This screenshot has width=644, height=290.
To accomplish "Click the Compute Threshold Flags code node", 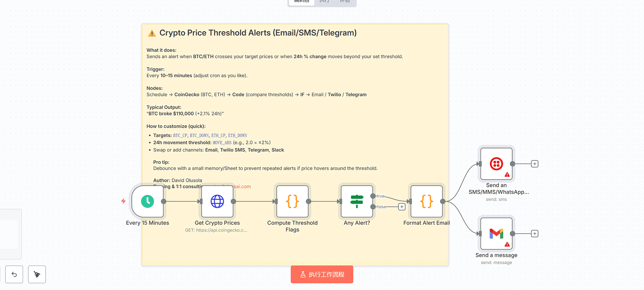I will tap(292, 201).
